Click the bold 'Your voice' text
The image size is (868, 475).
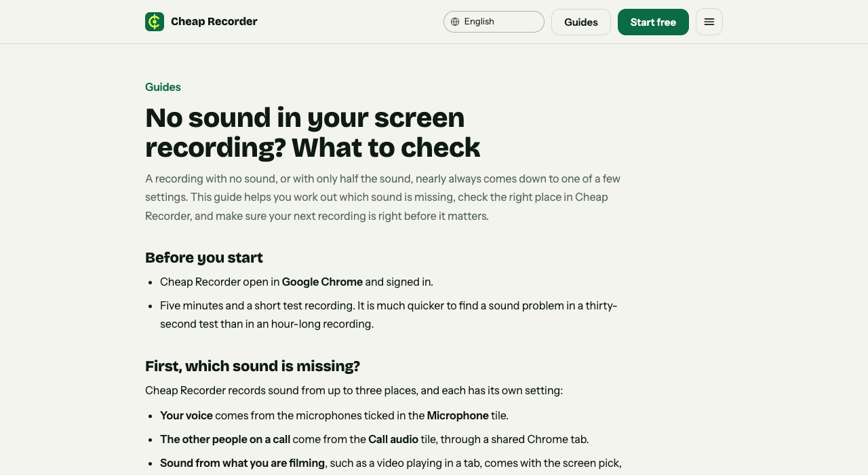pyautogui.click(x=186, y=415)
